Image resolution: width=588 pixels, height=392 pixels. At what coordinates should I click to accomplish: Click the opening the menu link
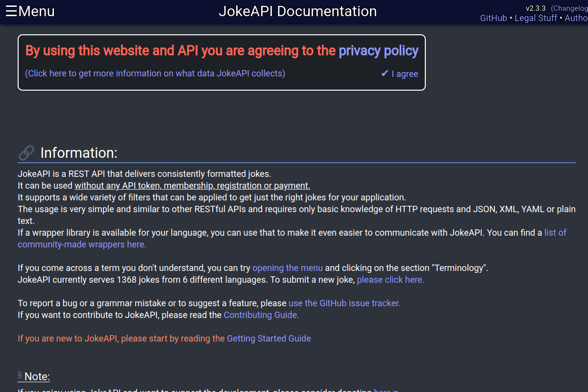pyautogui.click(x=288, y=268)
